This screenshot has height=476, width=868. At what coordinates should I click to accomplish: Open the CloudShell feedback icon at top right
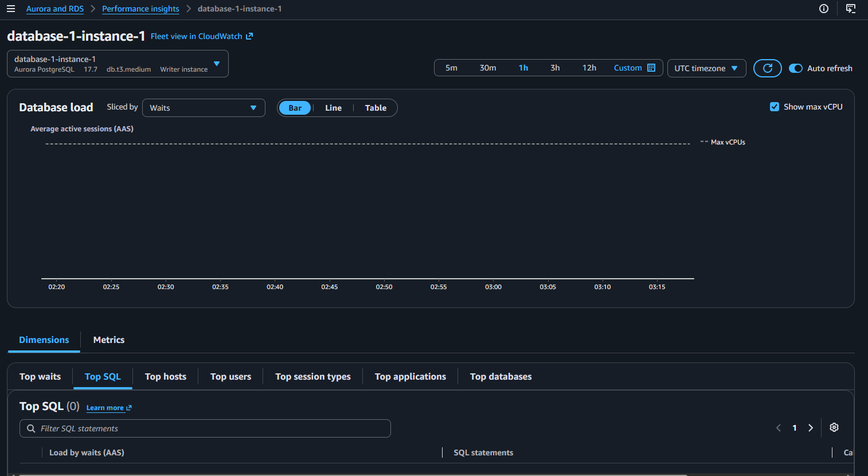[x=851, y=9]
